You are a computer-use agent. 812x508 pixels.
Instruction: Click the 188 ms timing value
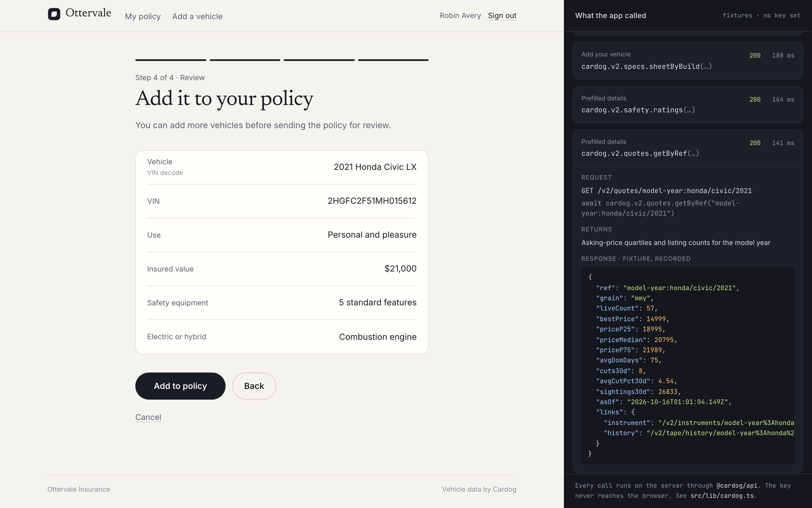click(783, 55)
